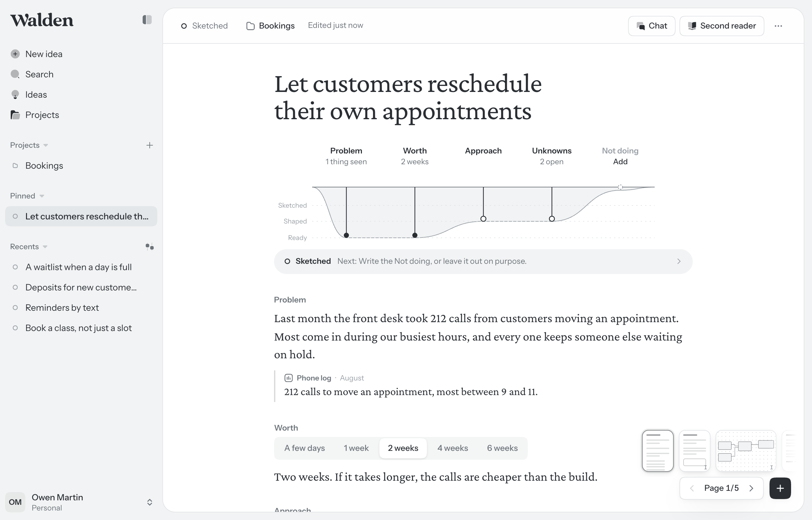The width and height of the screenshot is (812, 520).
Task: Open 'Reminders by text' idea
Action: (x=81, y=308)
